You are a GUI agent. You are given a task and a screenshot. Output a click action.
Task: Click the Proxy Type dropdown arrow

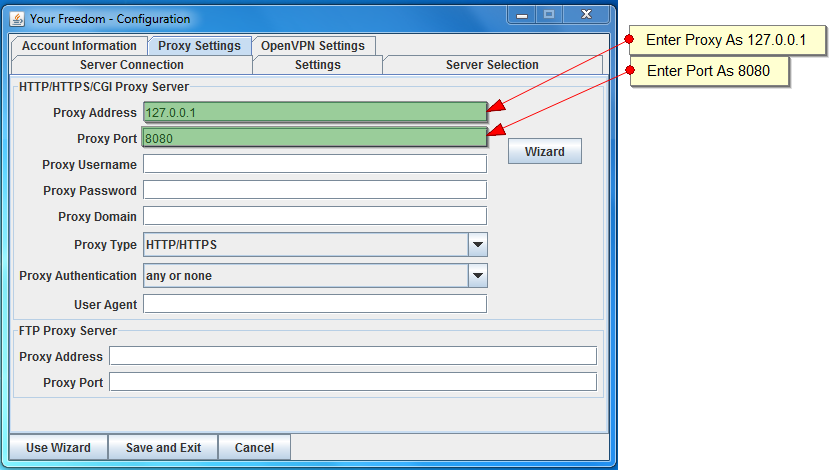[478, 245]
